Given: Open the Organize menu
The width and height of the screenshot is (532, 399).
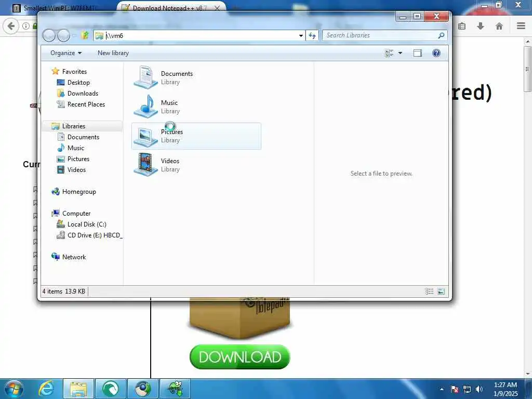Looking at the screenshot, I should point(66,53).
